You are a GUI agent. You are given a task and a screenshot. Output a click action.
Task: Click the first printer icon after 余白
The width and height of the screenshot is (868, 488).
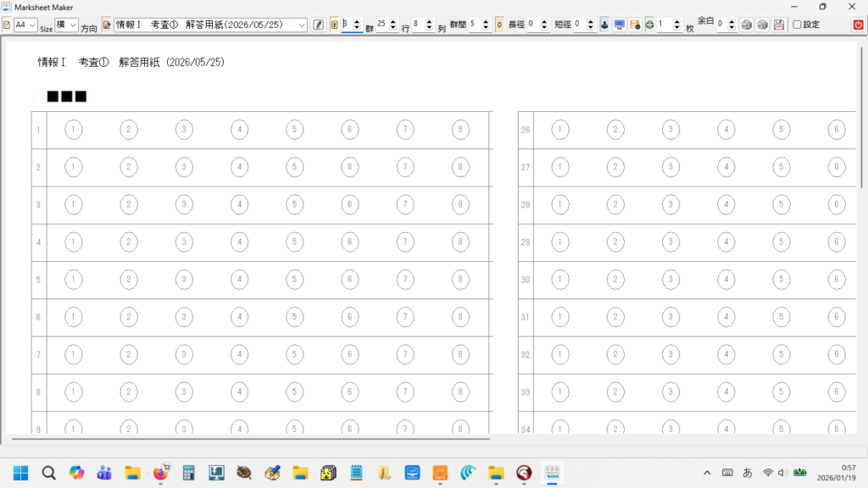tap(747, 25)
